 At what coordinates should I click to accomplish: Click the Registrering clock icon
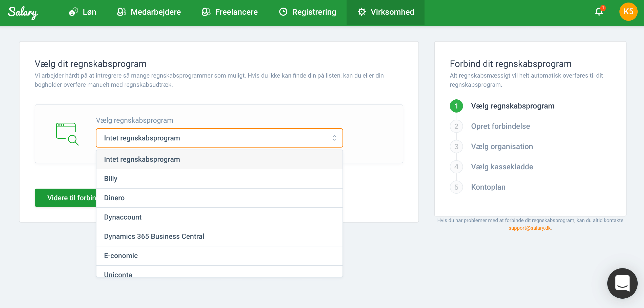coord(283,12)
